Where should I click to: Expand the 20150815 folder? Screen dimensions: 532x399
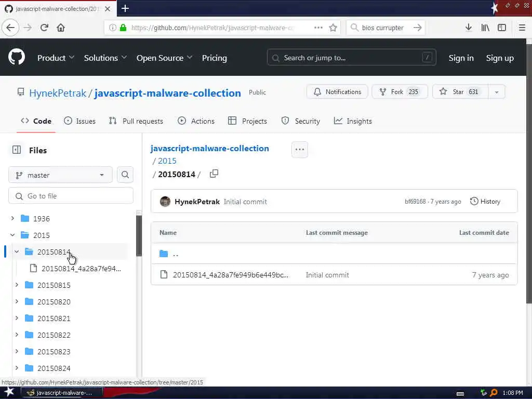pos(17,285)
